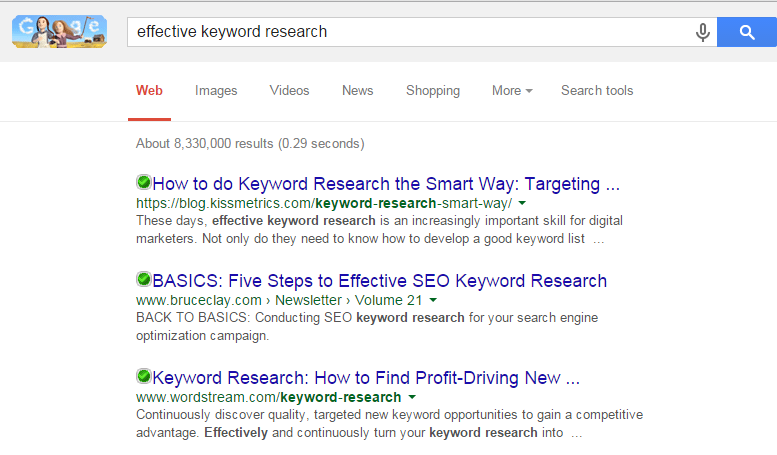Switch to the Videos tab
The width and height of the screenshot is (777, 455).
(289, 91)
